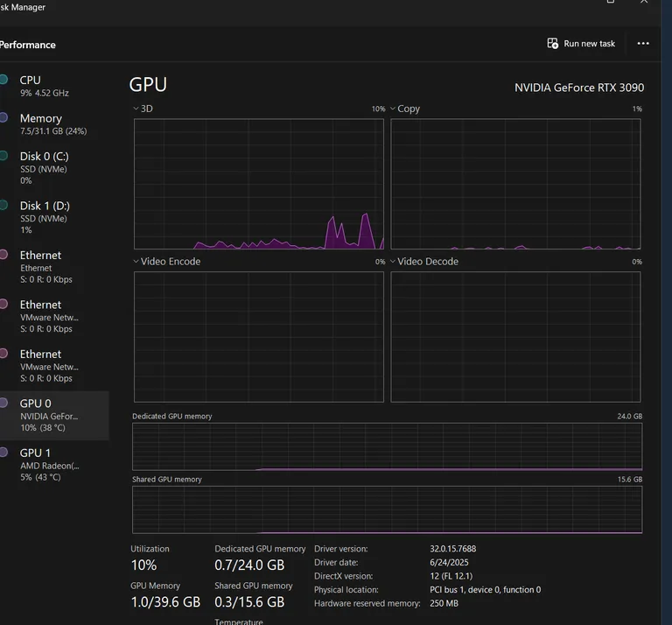The height and width of the screenshot is (625, 672).
Task: Click the Run new task button label
Action: pyautogui.click(x=589, y=44)
